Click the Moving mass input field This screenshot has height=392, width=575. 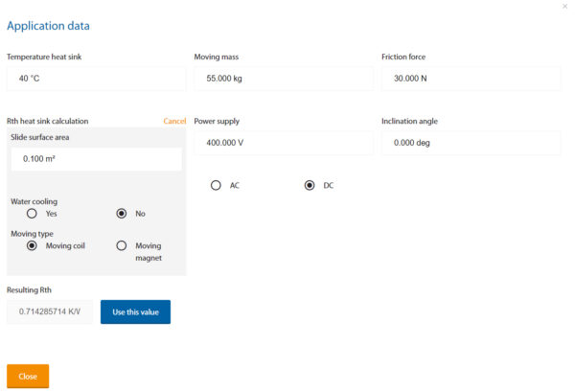(x=284, y=79)
